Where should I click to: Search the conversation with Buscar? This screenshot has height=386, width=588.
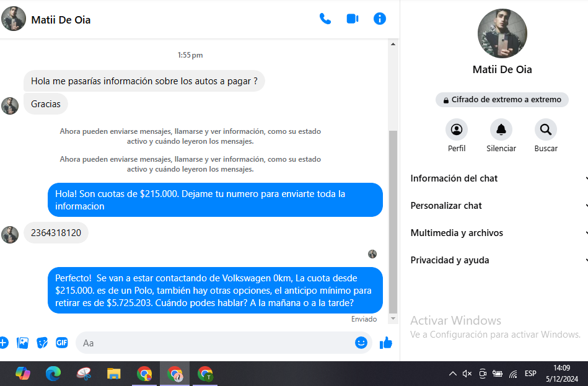(546, 130)
